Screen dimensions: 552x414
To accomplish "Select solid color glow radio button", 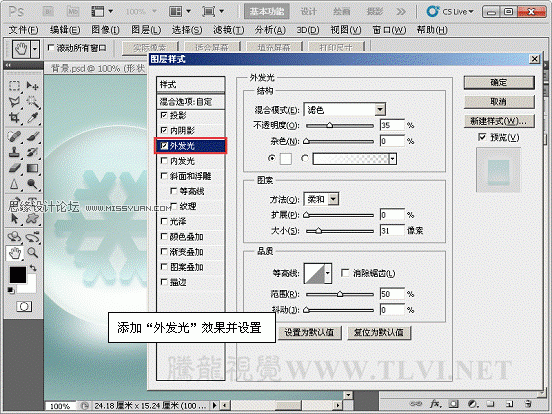I will (271, 158).
